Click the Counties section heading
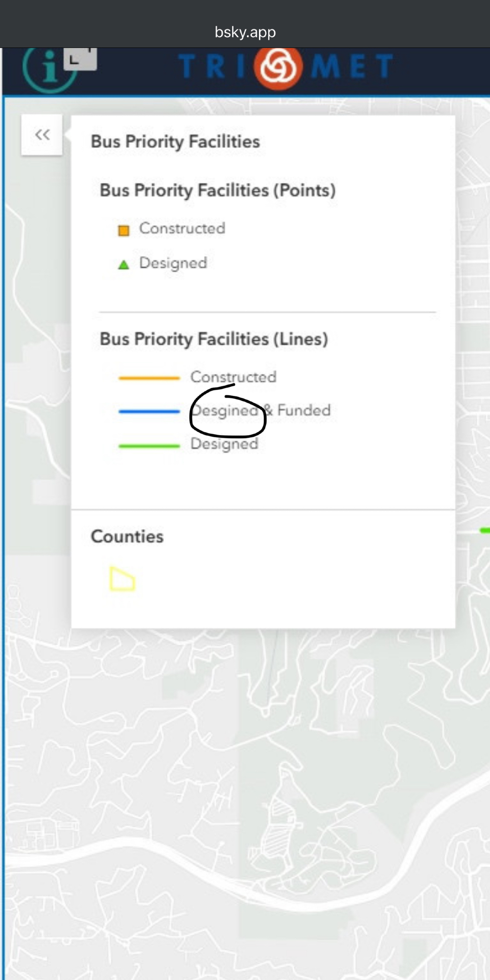Screen dimensions: 490x980 click(x=127, y=537)
